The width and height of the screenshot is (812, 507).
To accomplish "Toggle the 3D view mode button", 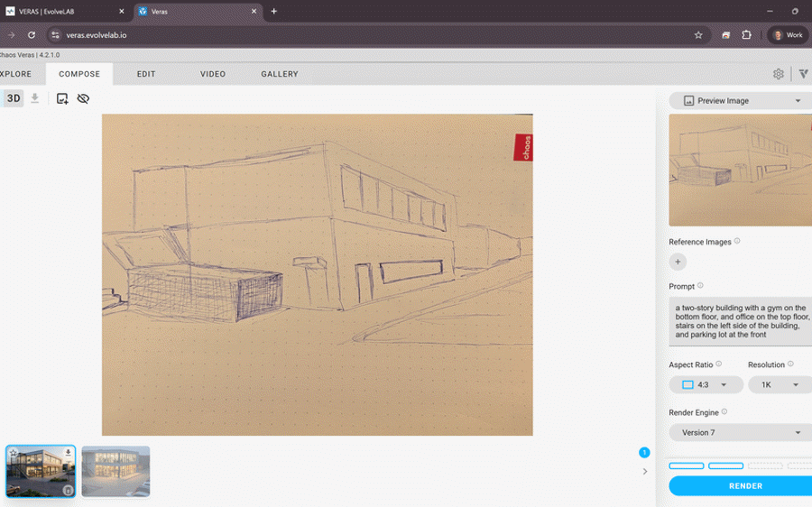I will (x=13, y=98).
